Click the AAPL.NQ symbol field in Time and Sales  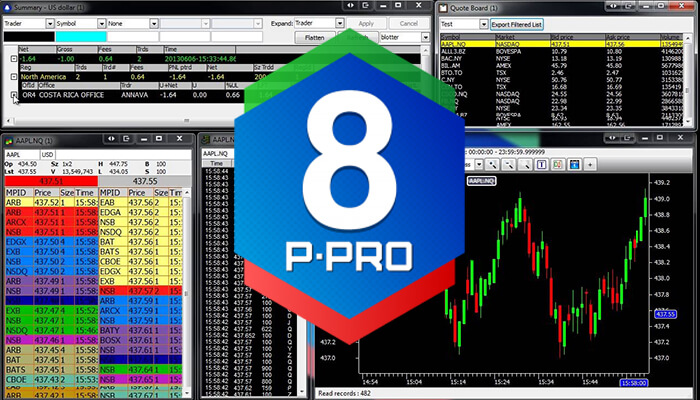coord(217,154)
